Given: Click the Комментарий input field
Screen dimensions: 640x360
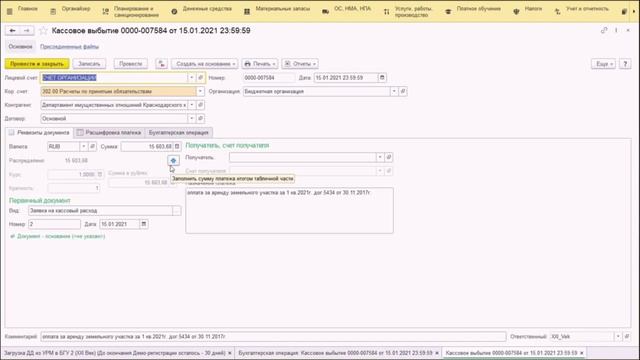Looking at the screenshot, I should coord(273,336).
